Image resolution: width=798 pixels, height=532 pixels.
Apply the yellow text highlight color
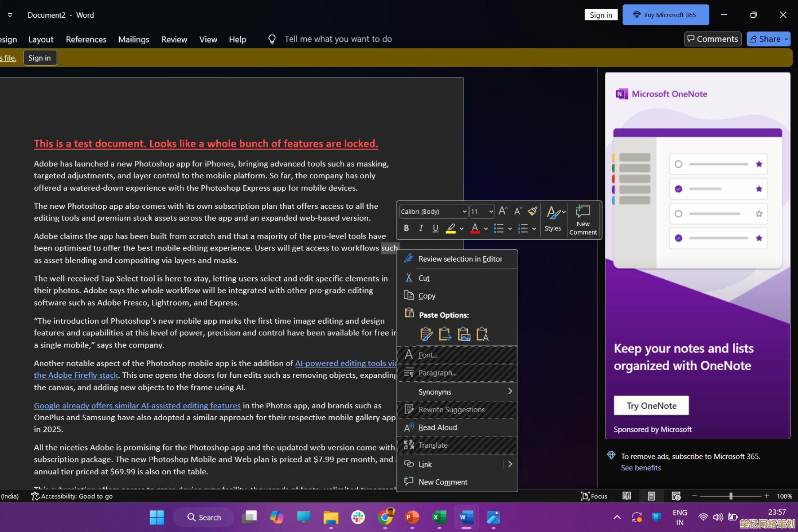click(x=450, y=228)
